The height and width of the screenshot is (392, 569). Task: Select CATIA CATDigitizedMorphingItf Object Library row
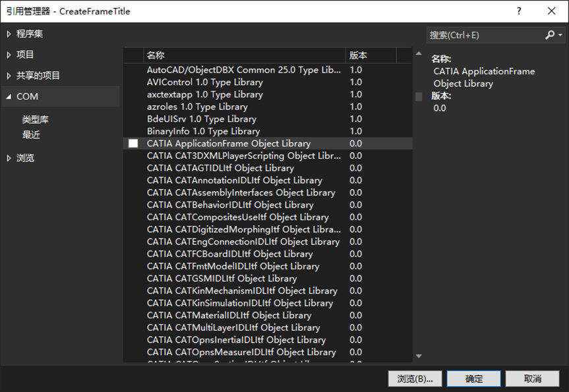(268, 229)
